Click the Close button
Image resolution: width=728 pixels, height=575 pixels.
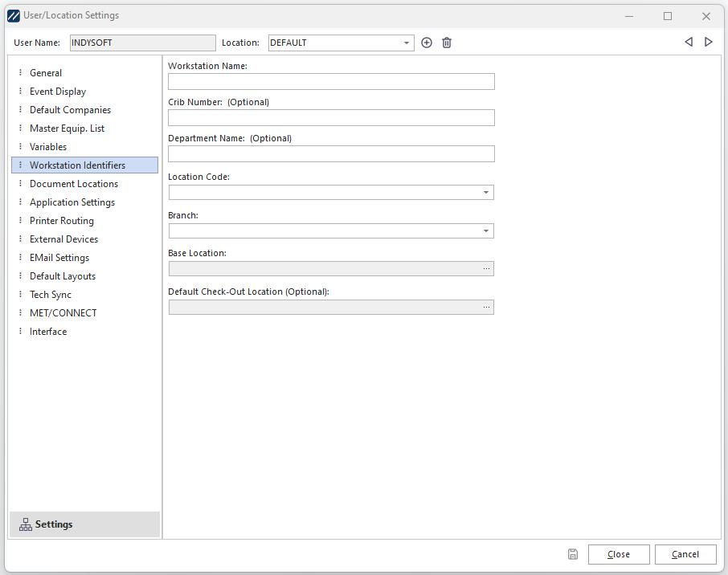(619, 554)
